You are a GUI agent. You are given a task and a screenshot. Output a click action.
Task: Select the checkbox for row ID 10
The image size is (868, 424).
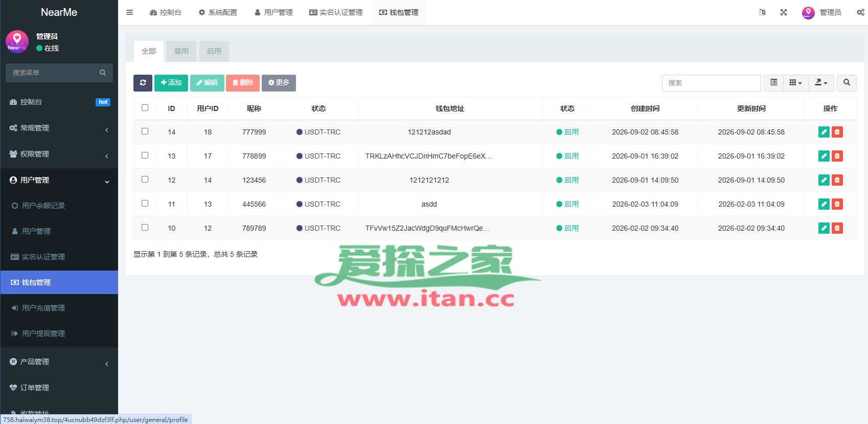(x=145, y=228)
